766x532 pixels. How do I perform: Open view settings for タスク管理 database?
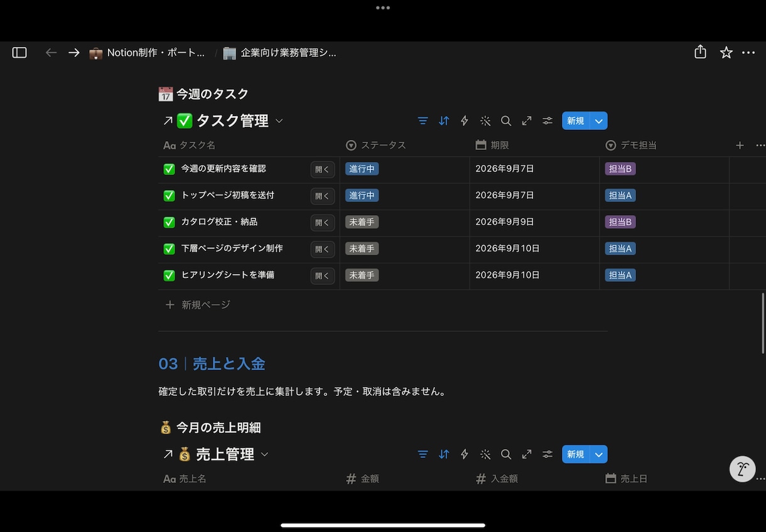[548, 120]
